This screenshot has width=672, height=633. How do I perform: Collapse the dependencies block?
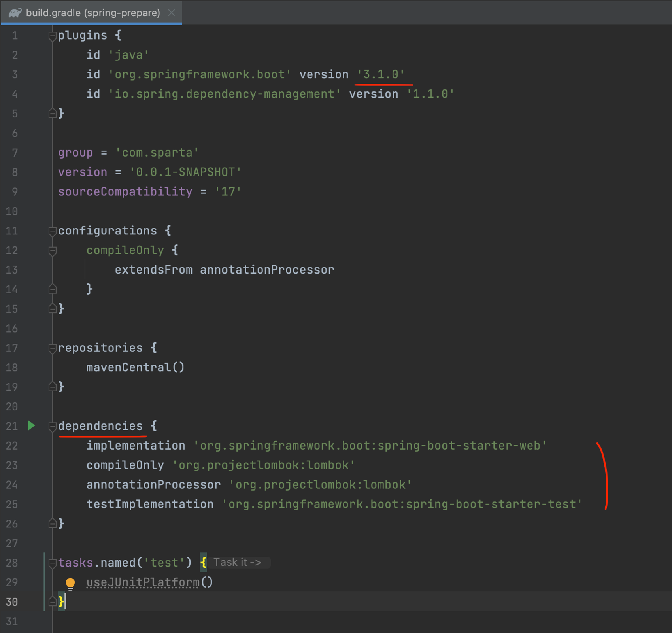[52, 426]
